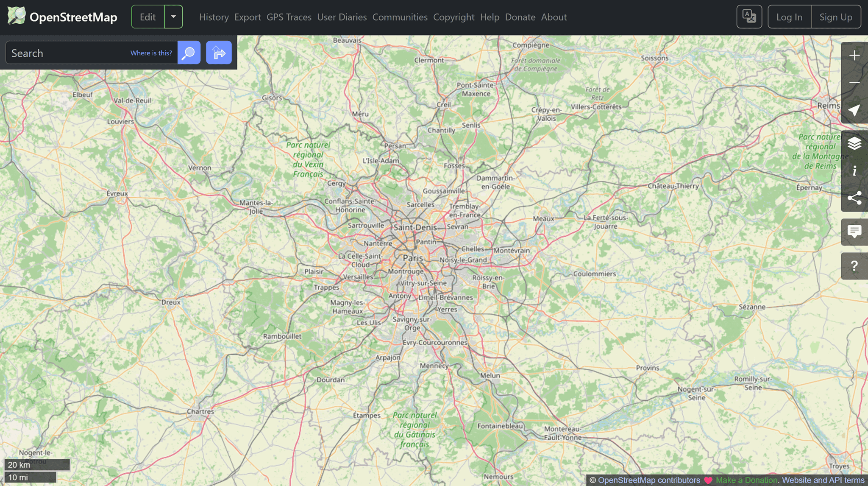Open the share panel icon

pos(854,198)
